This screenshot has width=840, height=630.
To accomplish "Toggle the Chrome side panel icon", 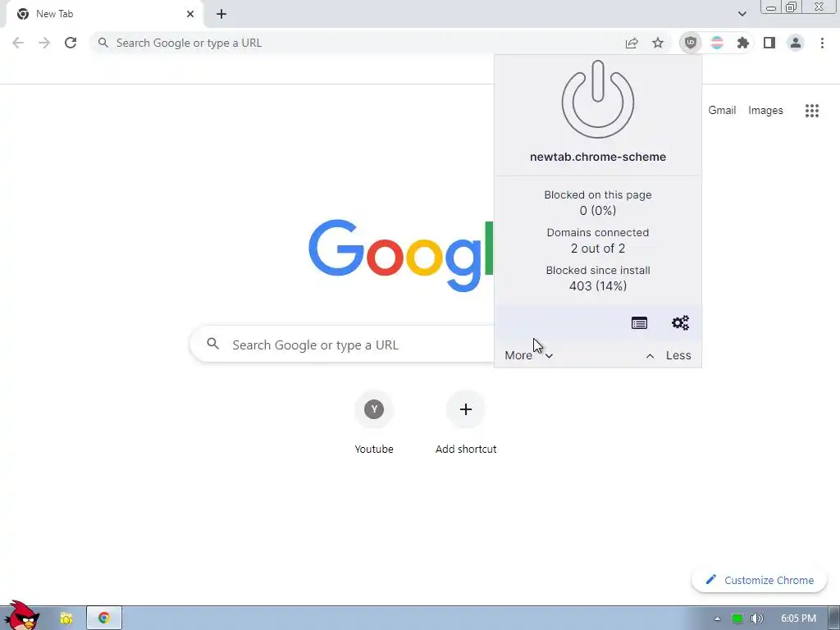I will coord(769,43).
